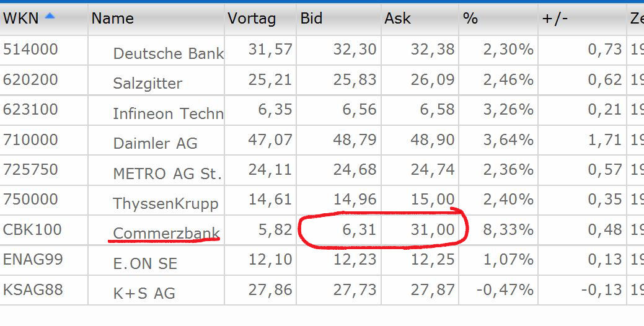Click the METRO AG St. name
The image size is (644, 326).
pyautogui.click(x=167, y=174)
